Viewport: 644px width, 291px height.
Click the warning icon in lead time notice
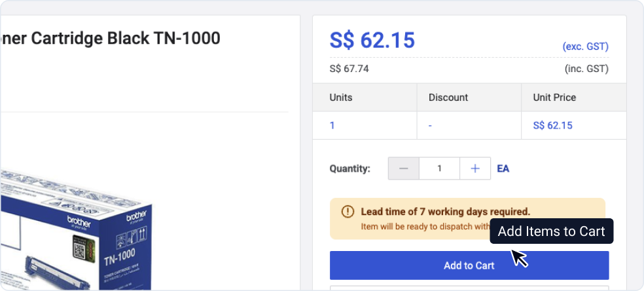point(348,212)
